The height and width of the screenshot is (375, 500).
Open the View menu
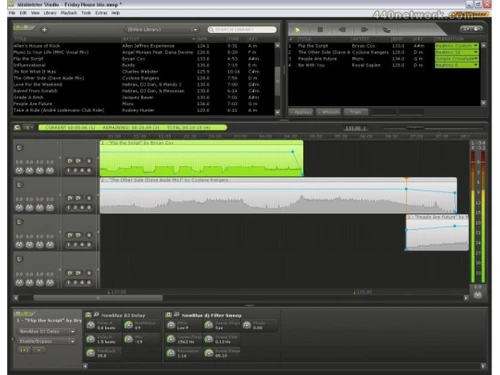(x=35, y=13)
